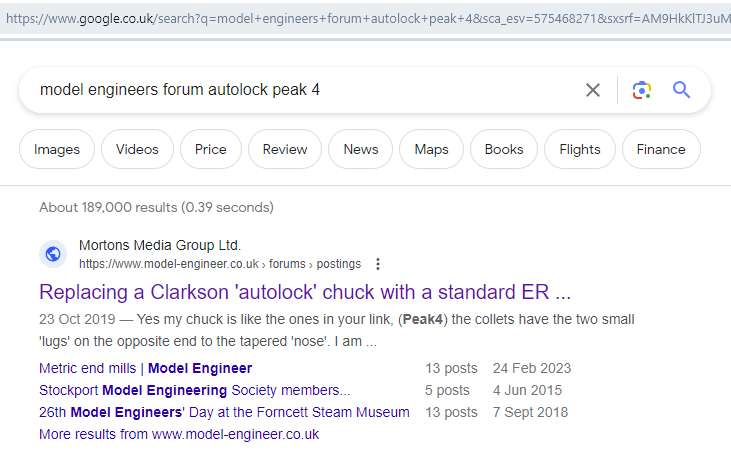This screenshot has height=466, width=731.
Task: Click More results from www.model-engineer.co.uk
Action: 179,434
